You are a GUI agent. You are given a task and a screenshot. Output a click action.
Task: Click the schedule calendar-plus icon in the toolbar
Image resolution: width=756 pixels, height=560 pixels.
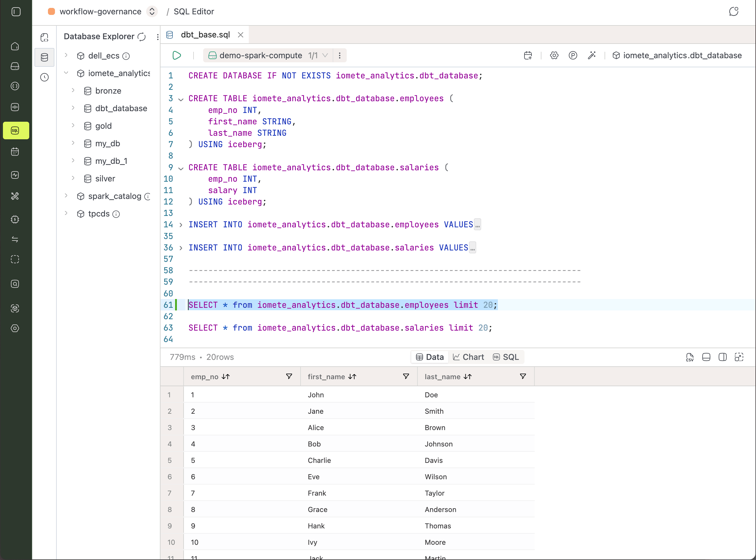click(528, 55)
